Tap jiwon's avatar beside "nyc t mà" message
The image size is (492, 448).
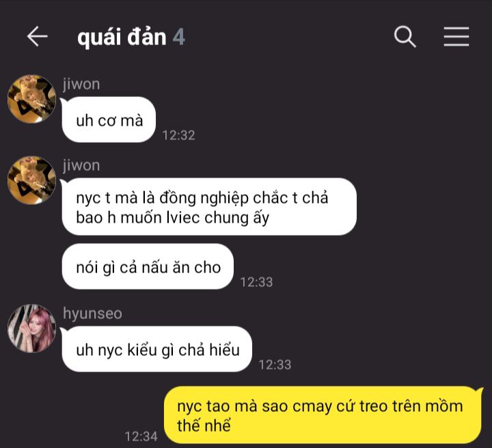pyautogui.click(x=31, y=180)
